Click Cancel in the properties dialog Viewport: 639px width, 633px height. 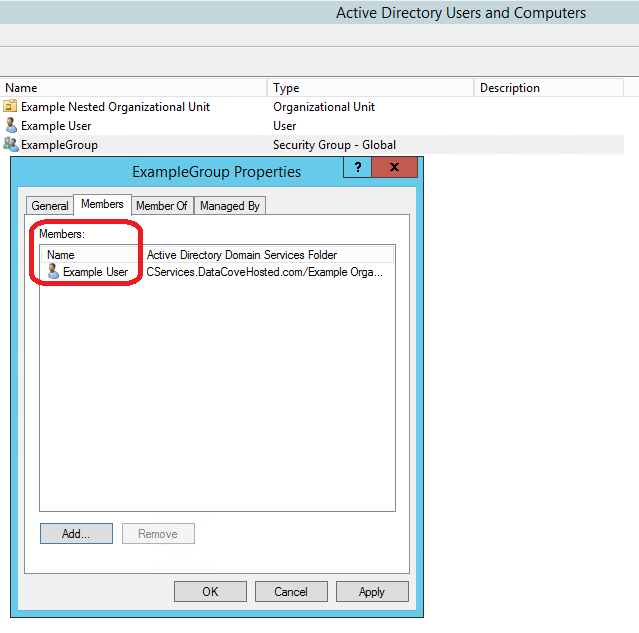[291, 592]
